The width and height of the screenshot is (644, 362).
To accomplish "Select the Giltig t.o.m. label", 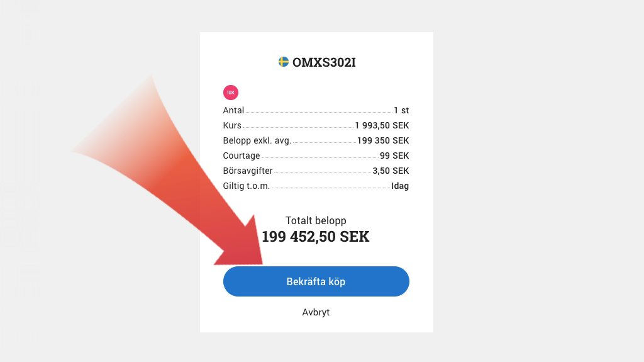I will click(246, 186).
